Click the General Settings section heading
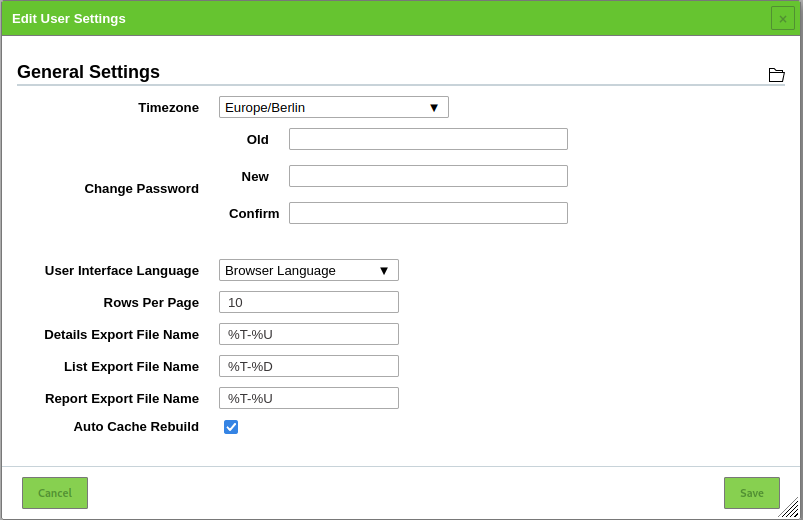Image resolution: width=803 pixels, height=520 pixels. pos(88,72)
